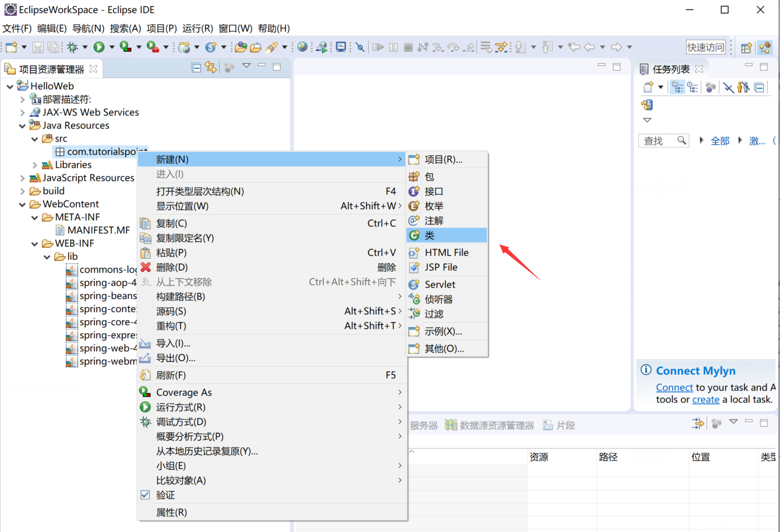Image resolution: width=780 pixels, height=532 pixels.
Task: Collapse the HelloWeb project node
Action: [9, 86]
